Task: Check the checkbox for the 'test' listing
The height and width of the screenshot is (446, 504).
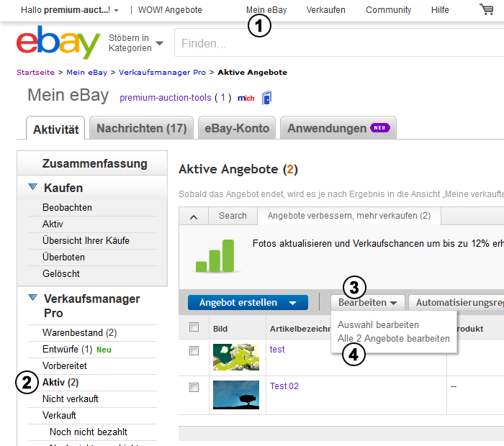Action: click(x=194, y=350)
